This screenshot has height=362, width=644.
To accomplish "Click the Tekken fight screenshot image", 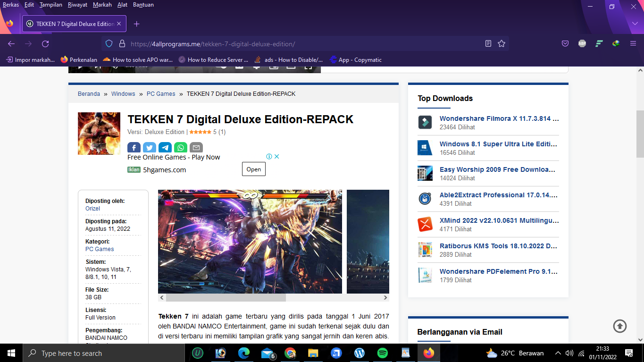I will tap(250, 242).
